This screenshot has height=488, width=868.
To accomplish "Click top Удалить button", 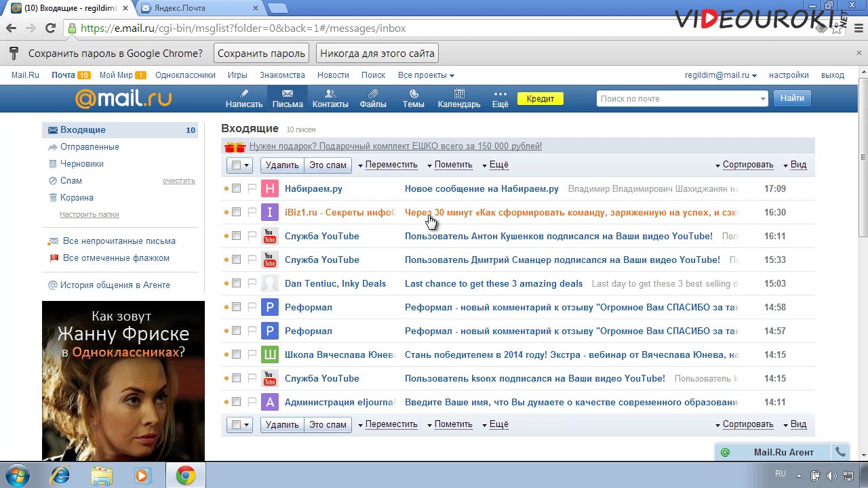I will [282, 165].
